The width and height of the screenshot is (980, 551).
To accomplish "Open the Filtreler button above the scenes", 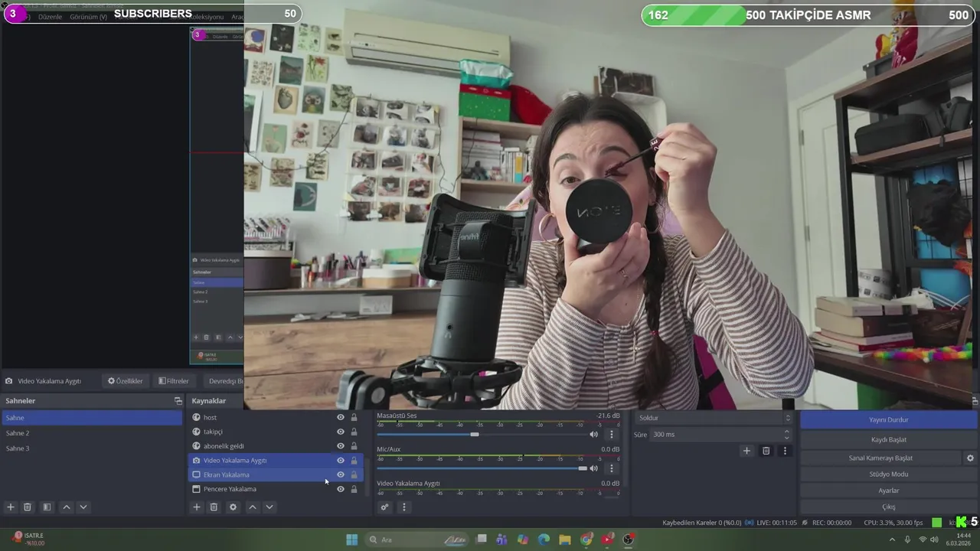I will coord(174,381).
